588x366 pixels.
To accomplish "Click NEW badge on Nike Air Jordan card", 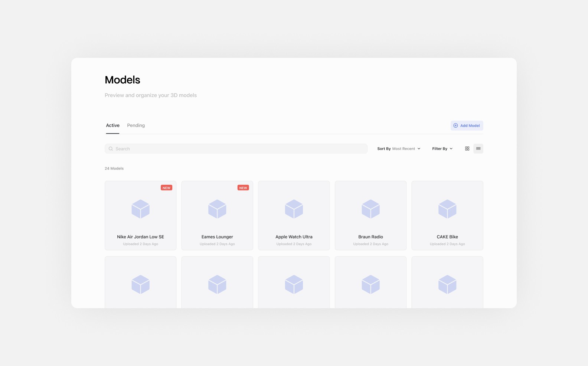I will coord(166,188).
